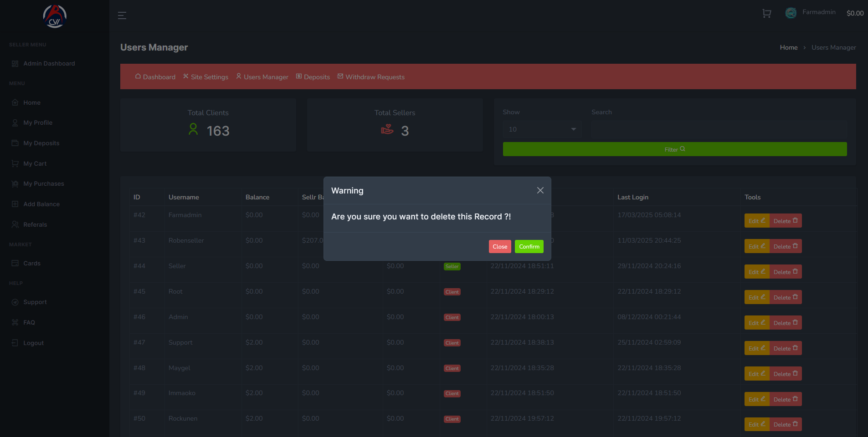Image resolution: width=868 pixels, height=437 pixels.
Task: Click the Home icon in the sidebar
Action: [15, 102]
